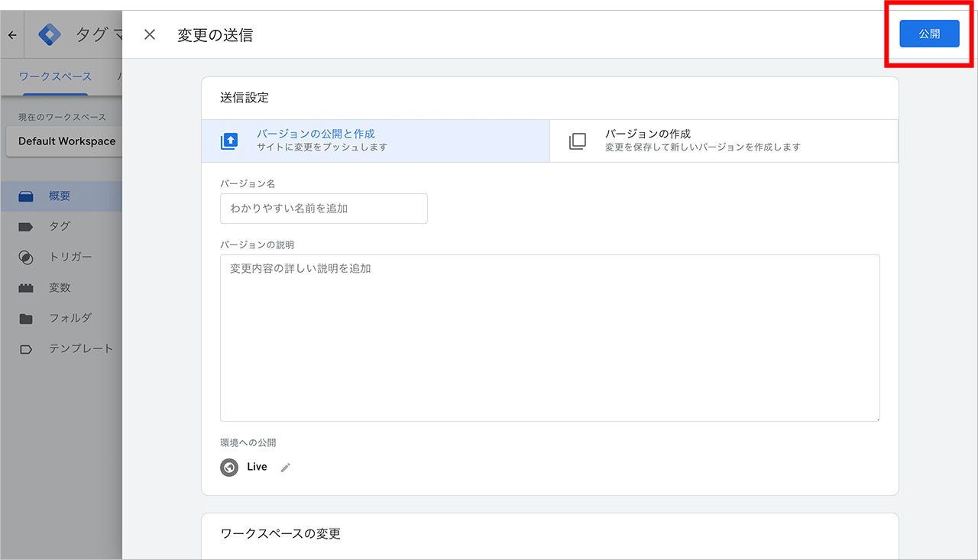Click the バージョン名 name input field

(323, 208)
